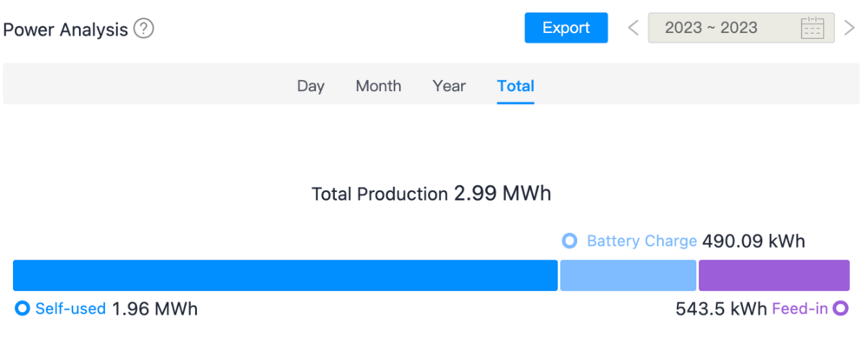Click the 2023 ~ 2023 date range field
868x351 pixels.
point(712,28)
